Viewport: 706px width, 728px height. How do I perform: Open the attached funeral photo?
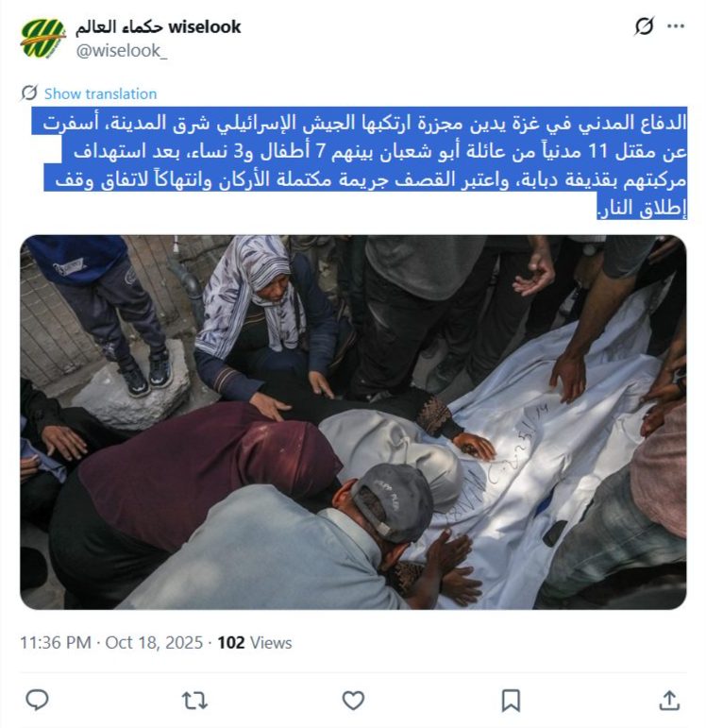(353, 422)
